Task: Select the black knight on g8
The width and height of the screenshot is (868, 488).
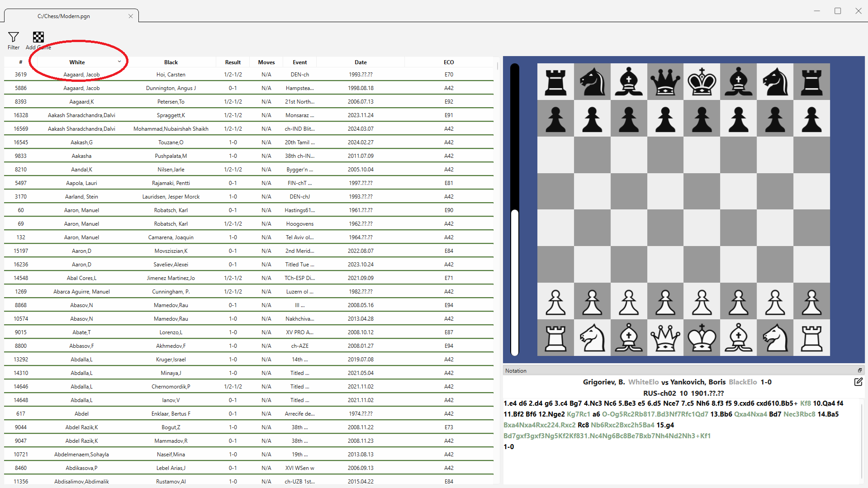Action: 775,81
